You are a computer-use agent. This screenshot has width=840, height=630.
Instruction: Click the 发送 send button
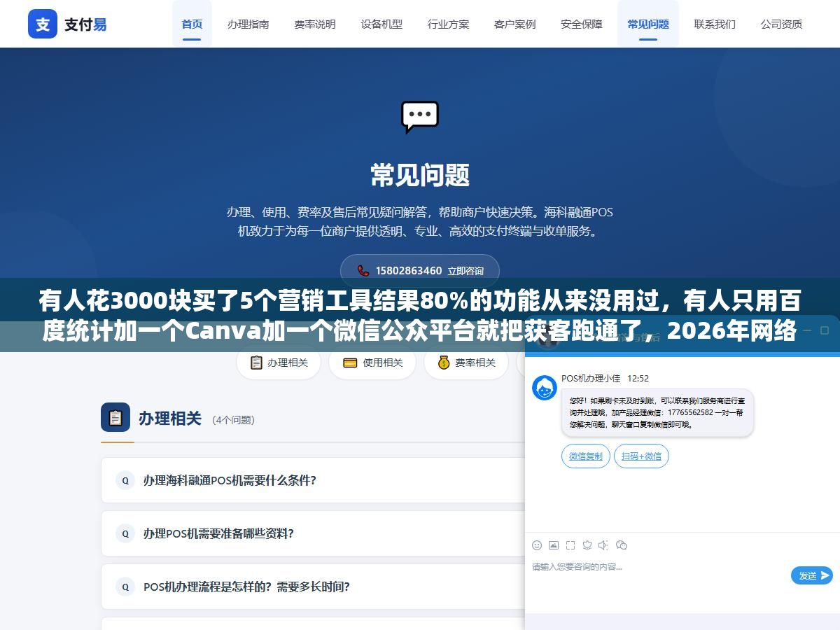point(812,575)
